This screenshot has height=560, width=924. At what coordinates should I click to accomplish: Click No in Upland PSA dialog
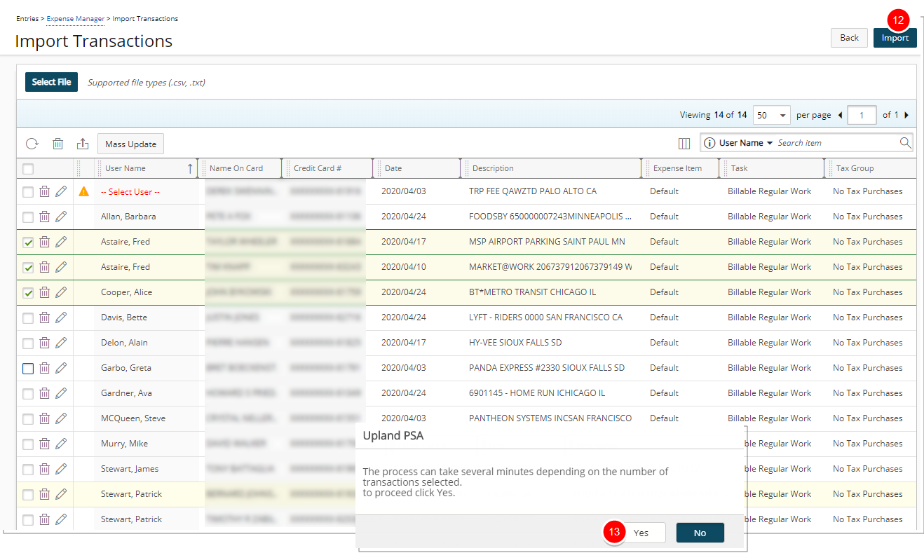(700, 533)
